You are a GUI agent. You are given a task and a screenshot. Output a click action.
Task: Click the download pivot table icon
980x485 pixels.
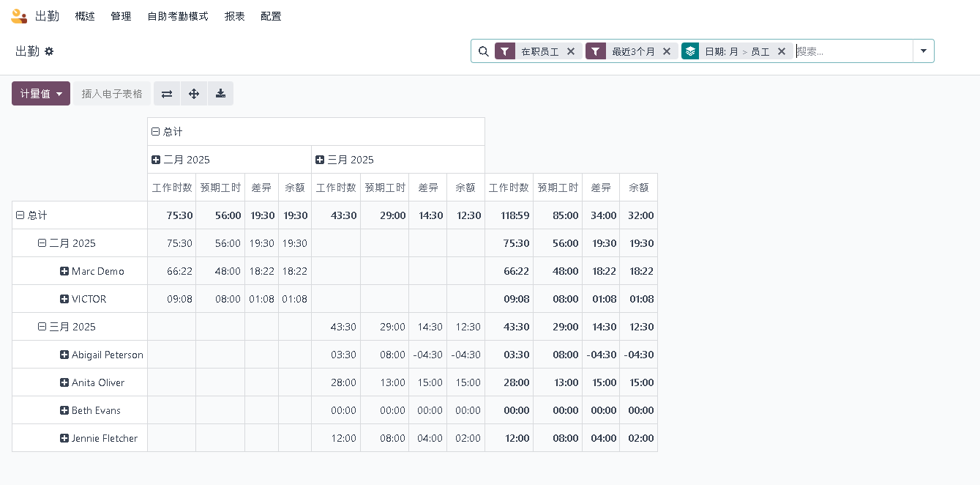[x=220, y=94]
